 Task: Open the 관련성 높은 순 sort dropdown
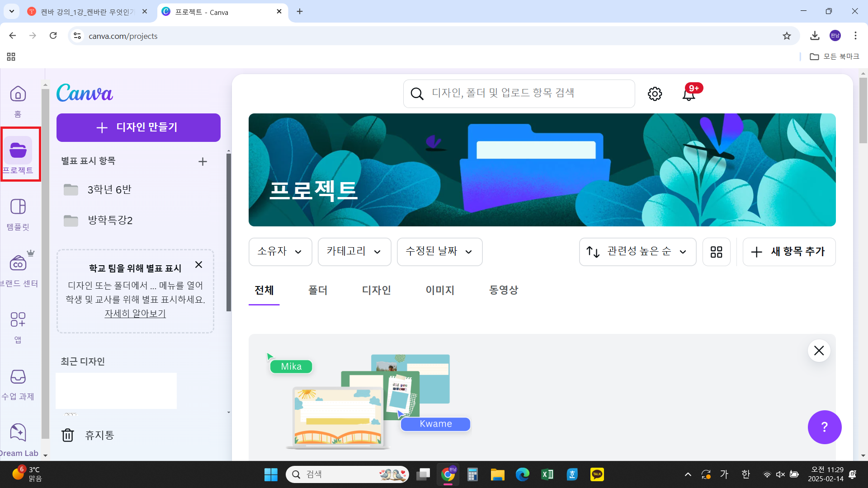point(637,252)
